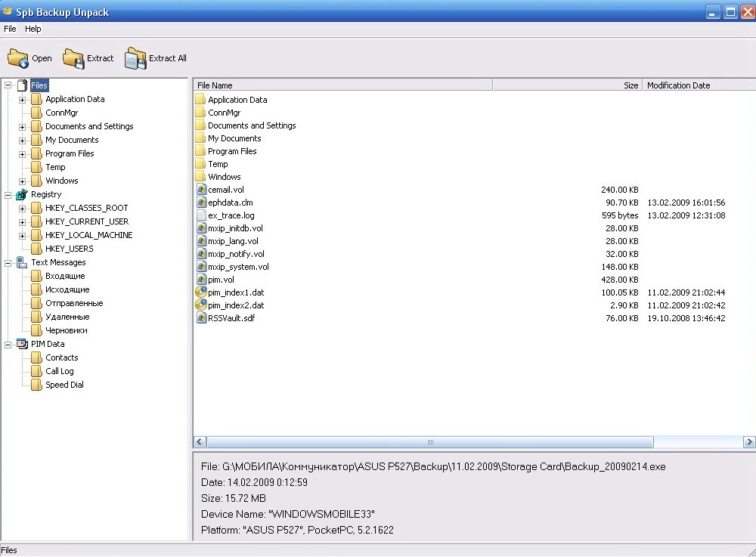Click the Open toolbar icon
The image size is (756, 557).
pyautogui.click(x=18, y=58)
